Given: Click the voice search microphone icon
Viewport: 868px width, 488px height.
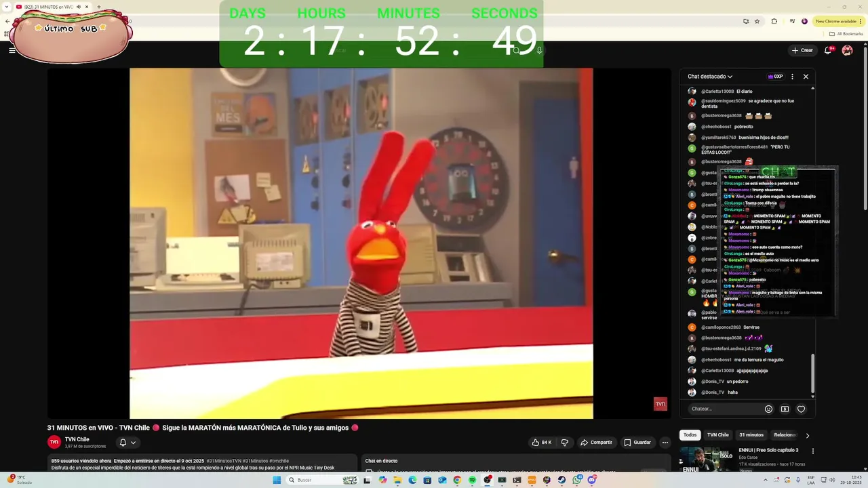Looking at the screenshot, I should 539,50.
